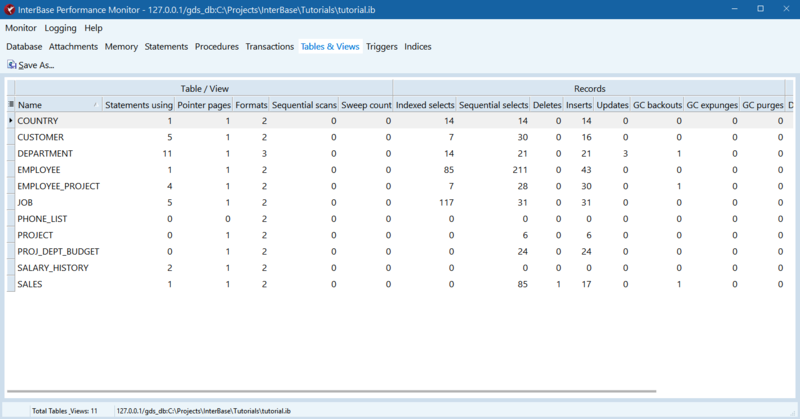Minimize the Performance Monitor window
The width and height of the screenshot is (800, 419).
(x=735, y=9)
